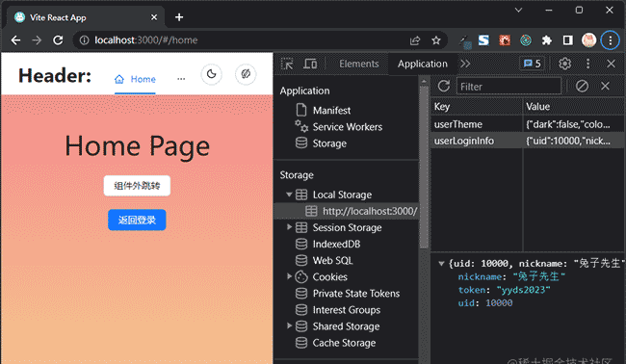Open the tab search chevron
The width and height of the screenshot is (626, 364).
coord(518,10)
